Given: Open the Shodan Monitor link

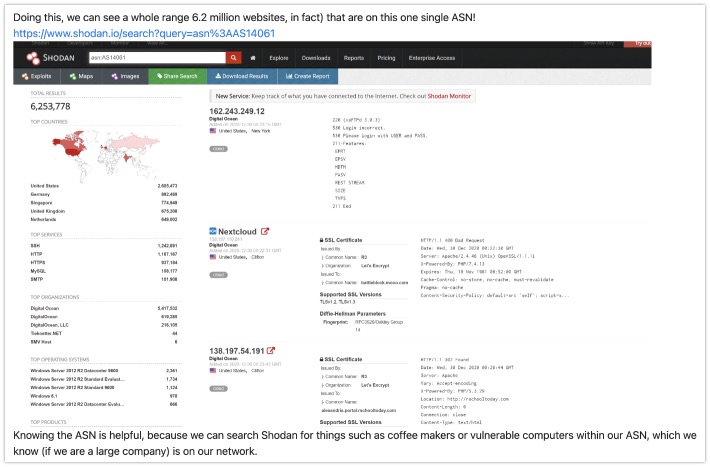Looking at the screenshot, I should click(x=449, y=96).
